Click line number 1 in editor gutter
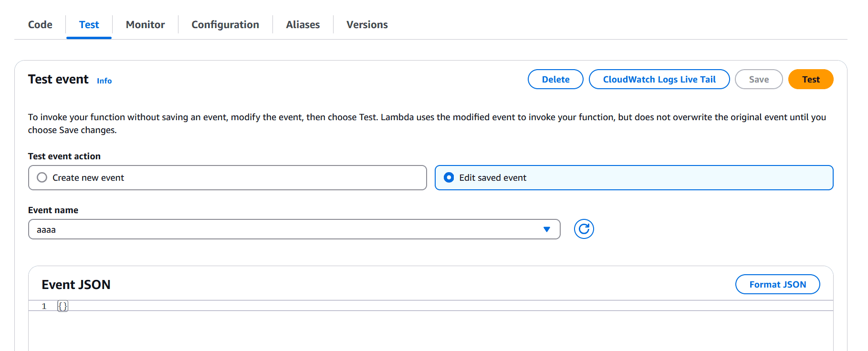The image size is (868, 351). pos(44,306)
